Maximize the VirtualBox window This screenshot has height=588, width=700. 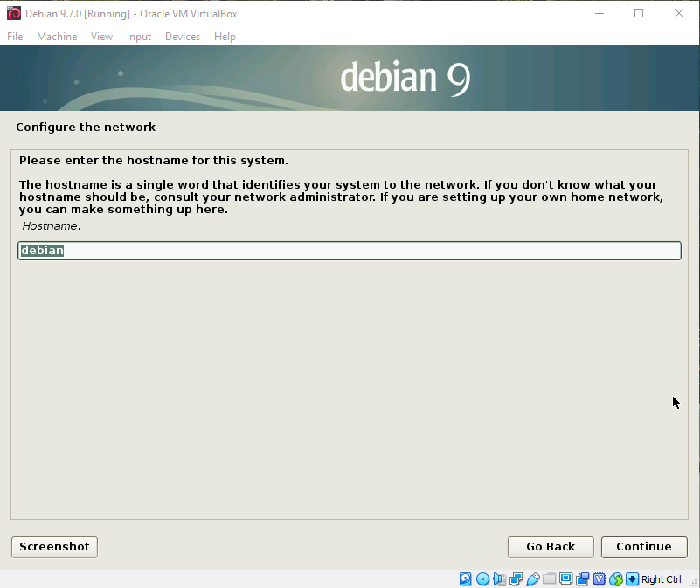[639, 13]
